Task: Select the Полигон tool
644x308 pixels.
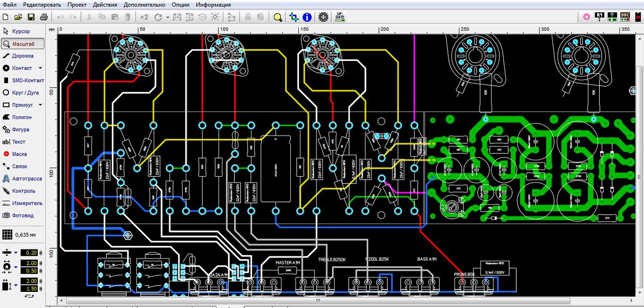Action: (22, 117)
